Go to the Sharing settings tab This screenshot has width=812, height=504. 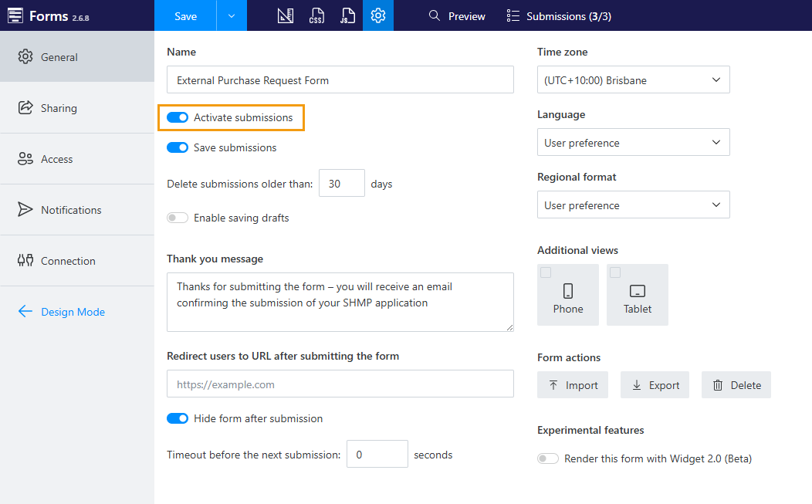pyautogui.click(x=59, y=108)
